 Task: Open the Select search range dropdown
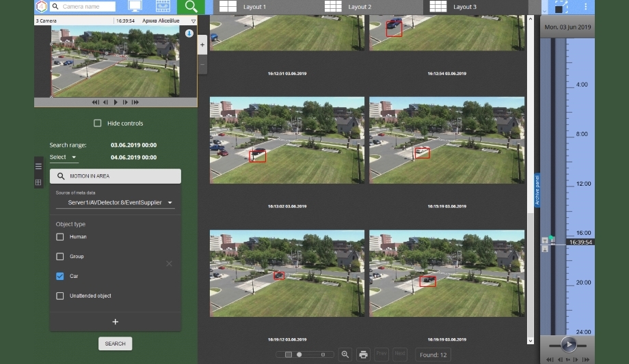tap(64, 157)
